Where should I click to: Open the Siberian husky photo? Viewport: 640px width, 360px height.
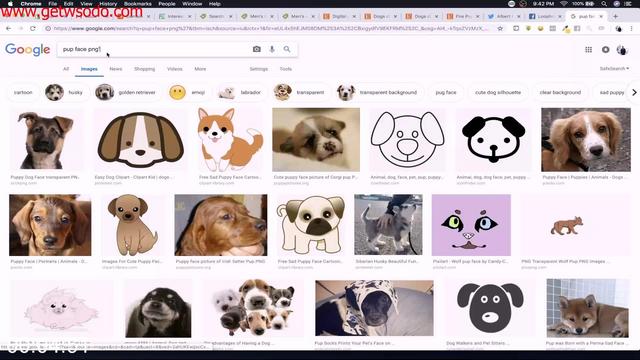[388, 225]
